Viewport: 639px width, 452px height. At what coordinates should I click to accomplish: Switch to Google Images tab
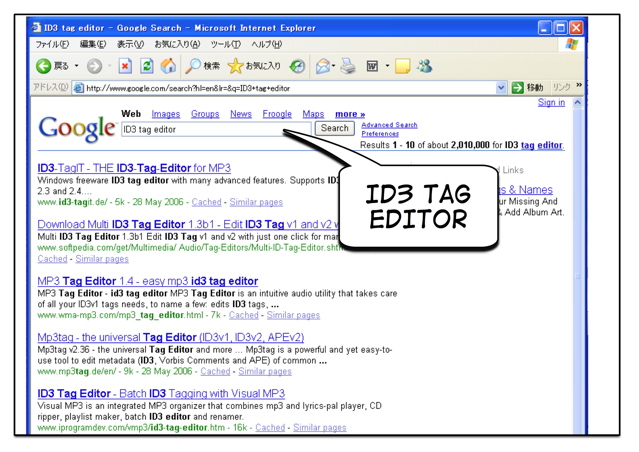(166, 114)
